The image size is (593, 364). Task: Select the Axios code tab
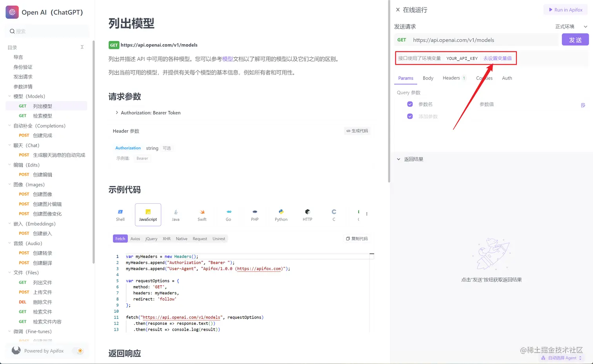(x=135, y=239)
